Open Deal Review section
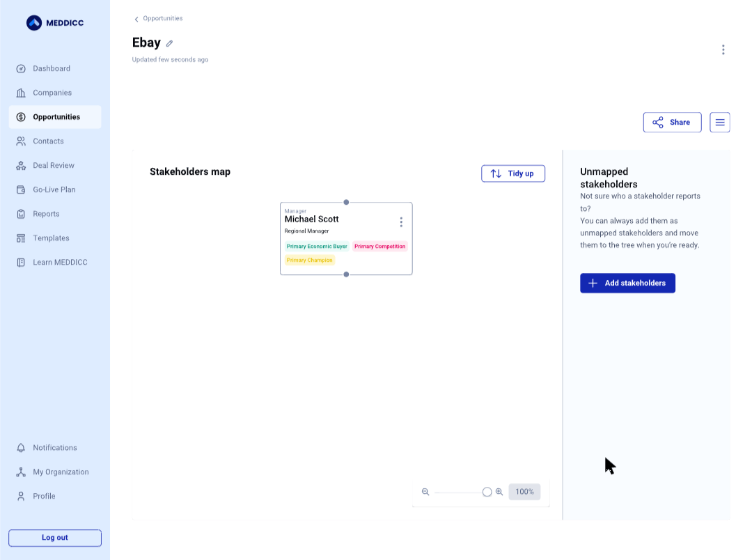 click(55, 166)
